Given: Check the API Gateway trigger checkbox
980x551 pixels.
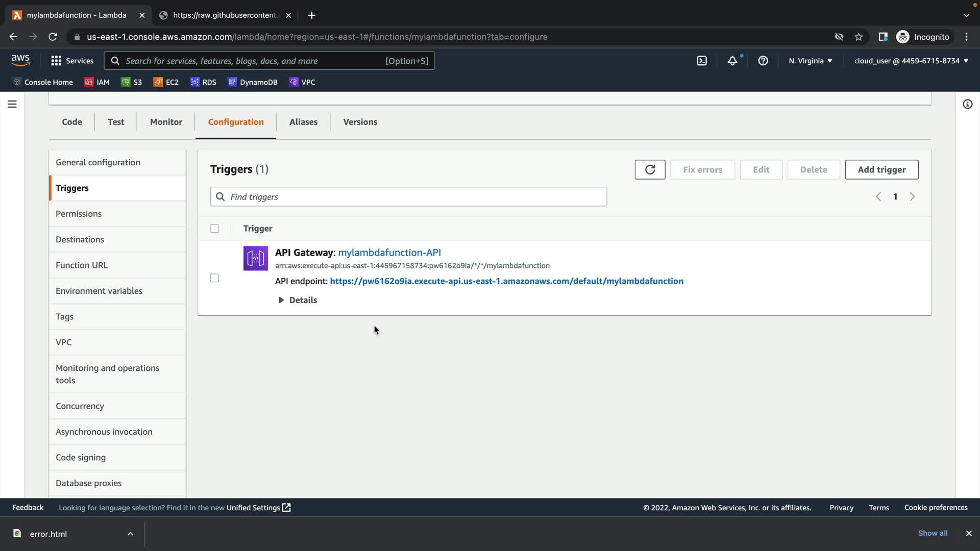Looking at the screenshot, I should [215, 278].
